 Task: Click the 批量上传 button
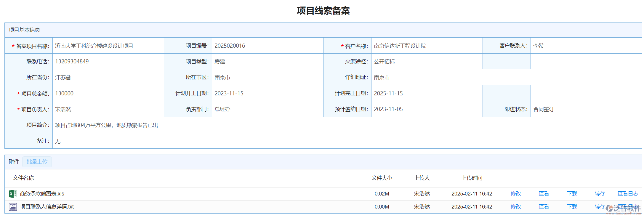(37, 162)
